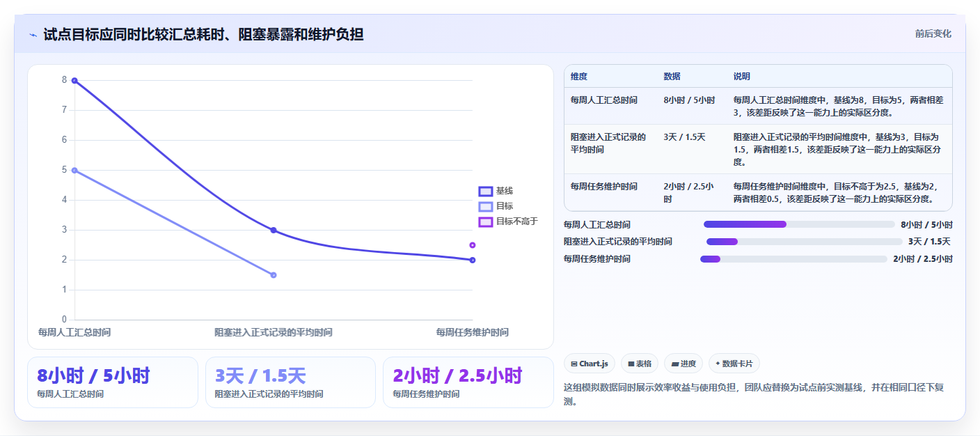Toggle the 目标不高于 legend swatch
This screenshot has width=980, height=436.
[x=485, y=221]
